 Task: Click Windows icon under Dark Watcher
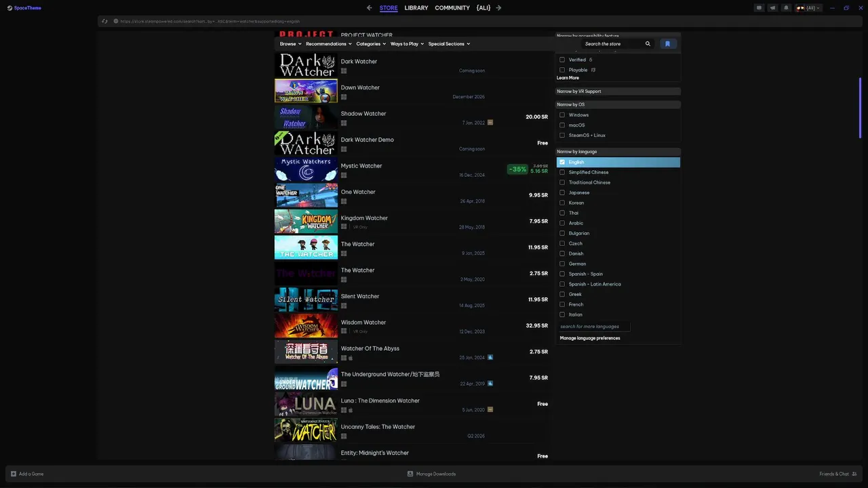344,70
